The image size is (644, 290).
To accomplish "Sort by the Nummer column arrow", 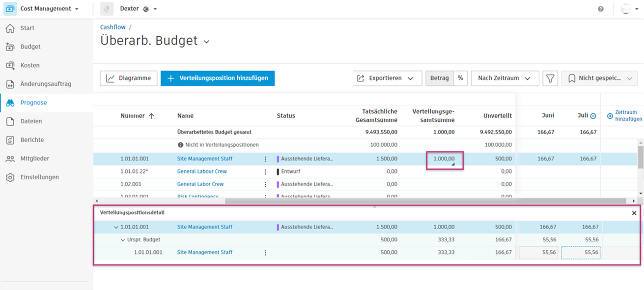I will 151,116.
